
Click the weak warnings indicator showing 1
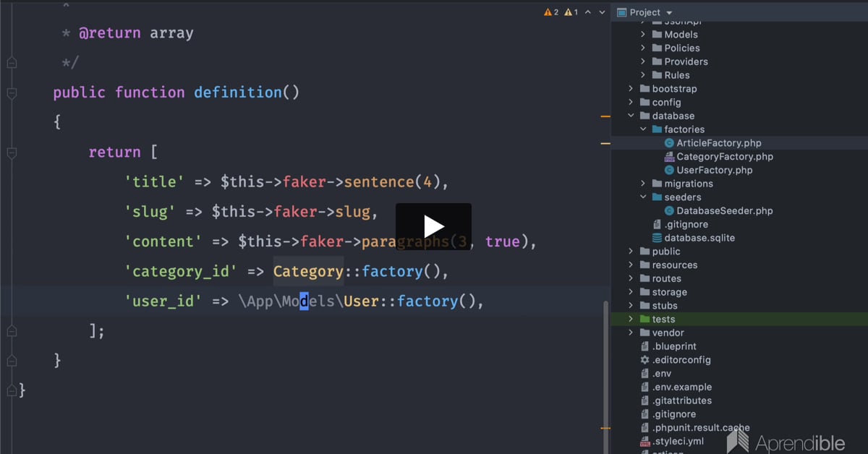pos(571,12)
